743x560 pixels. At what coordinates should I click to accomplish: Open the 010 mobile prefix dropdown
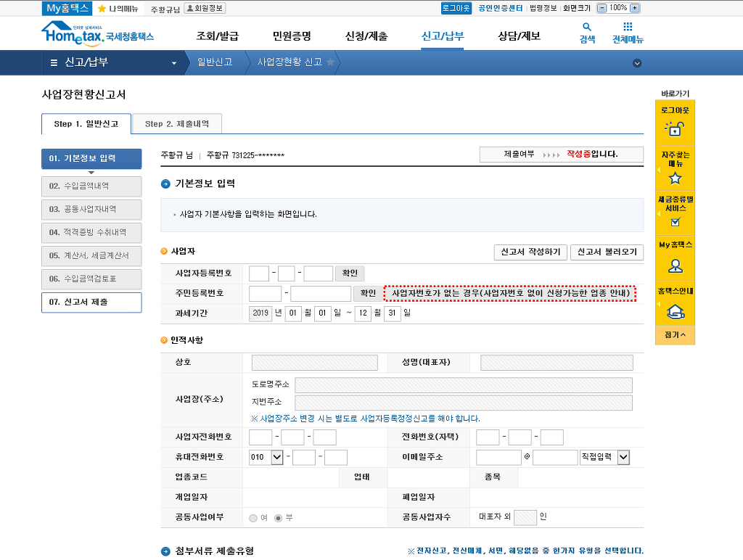click(x=276, y=458)
